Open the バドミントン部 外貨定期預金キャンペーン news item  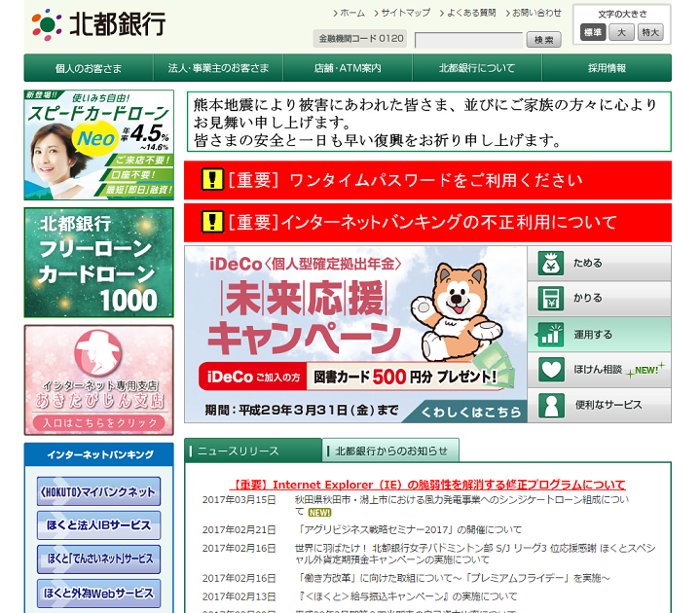pyautogui.click(x=475, y=554)
